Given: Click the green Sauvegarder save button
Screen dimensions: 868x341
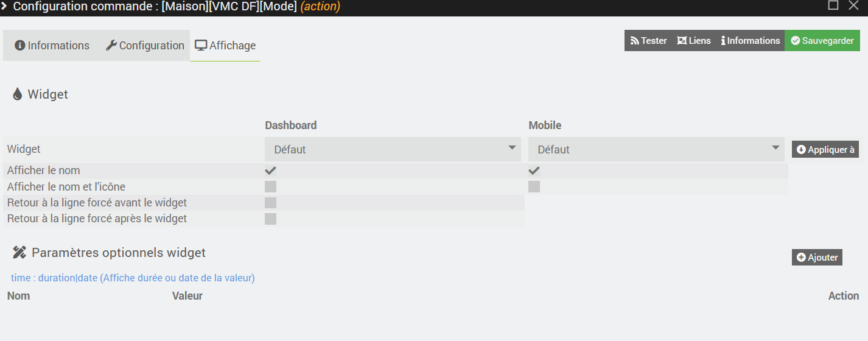Looking at the screenshot, I should pos(822,41).
